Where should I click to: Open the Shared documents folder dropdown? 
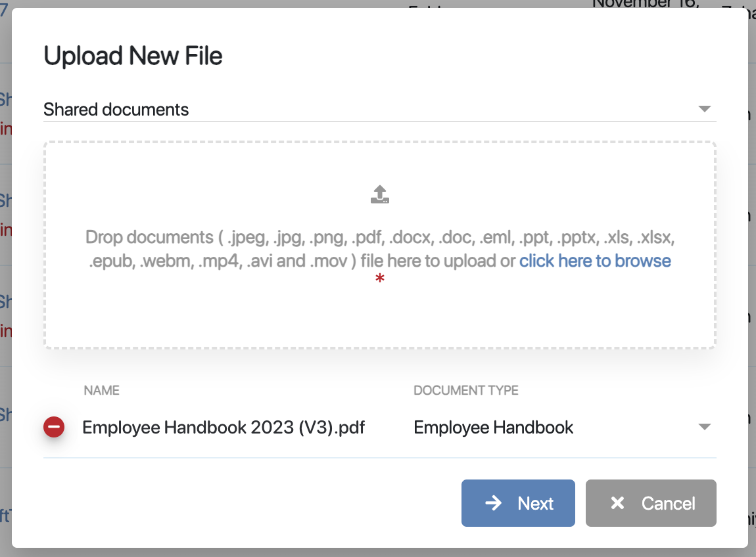pyautogui.click(x=380, y=110)
